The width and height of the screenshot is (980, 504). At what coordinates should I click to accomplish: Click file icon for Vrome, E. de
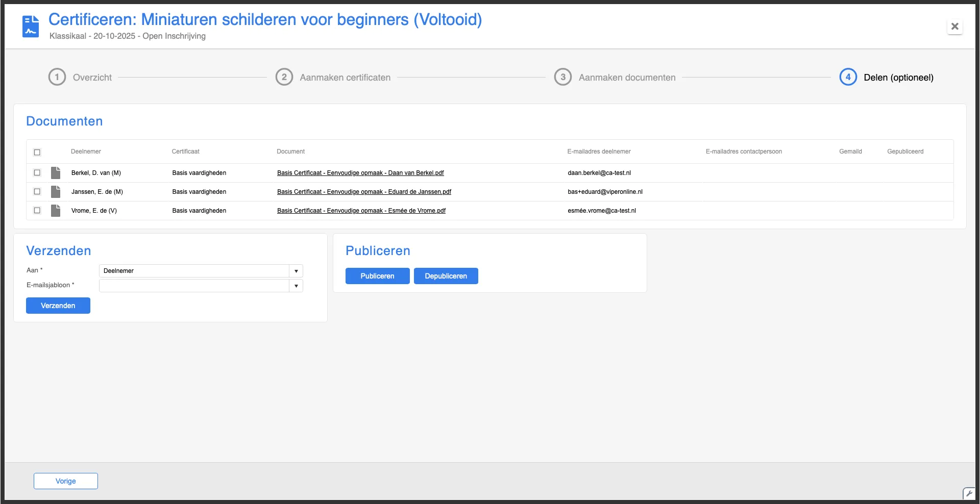point(56,211)
